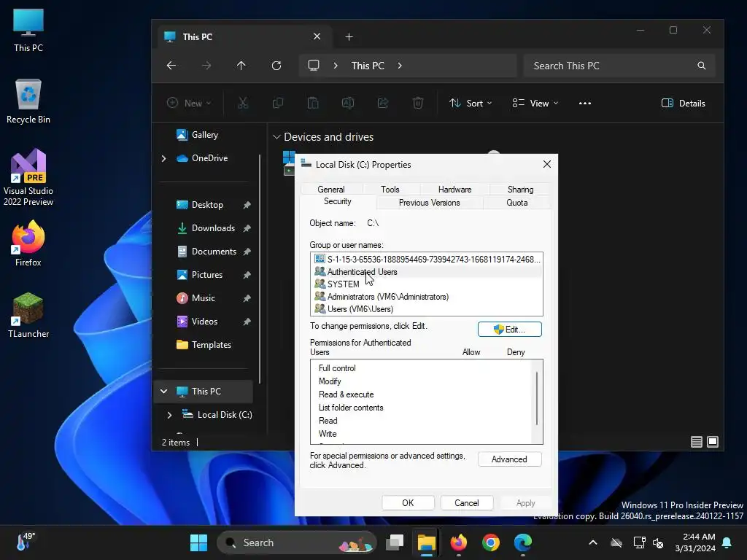Expand Local Disk (C:) tree node
This screenshot has height=560, width=747.
pos(169,415)
